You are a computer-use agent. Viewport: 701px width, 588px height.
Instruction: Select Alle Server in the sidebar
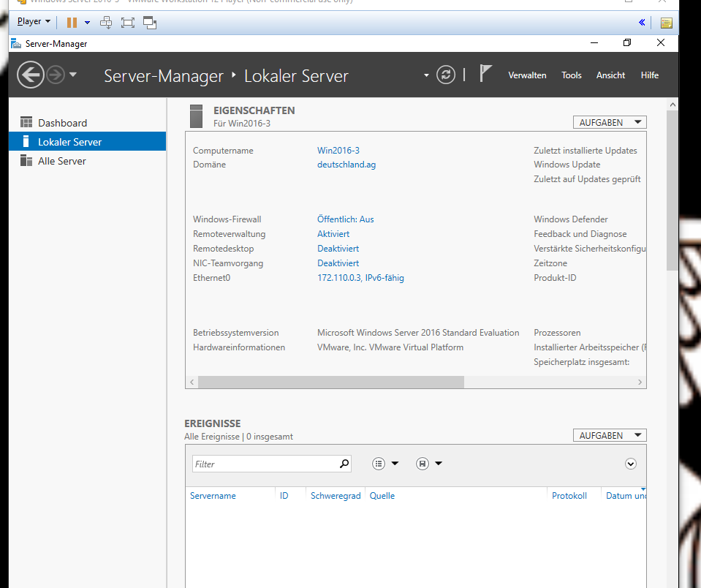coord(61,161)
